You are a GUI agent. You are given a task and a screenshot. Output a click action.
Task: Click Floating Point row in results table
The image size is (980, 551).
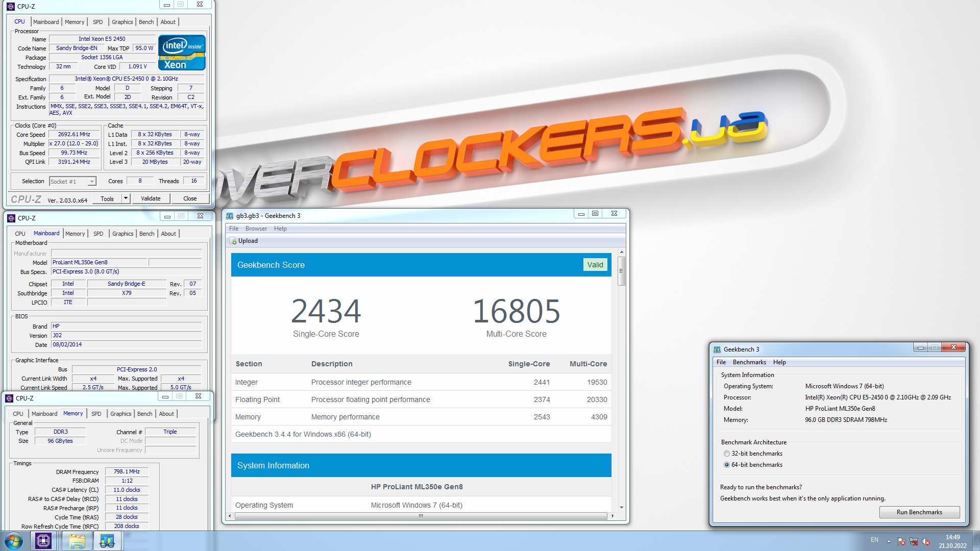421,399
